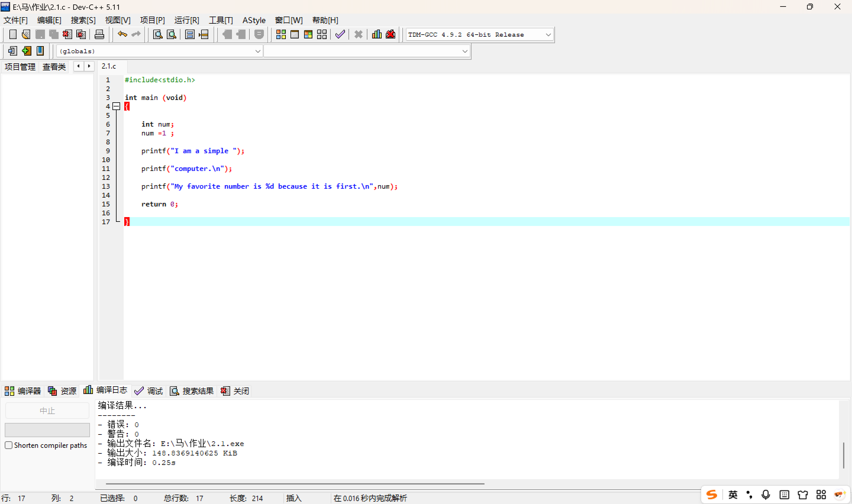Click the Compile icon with colored squares
This screenshot has width=852, height=504.
coord(281,34)
